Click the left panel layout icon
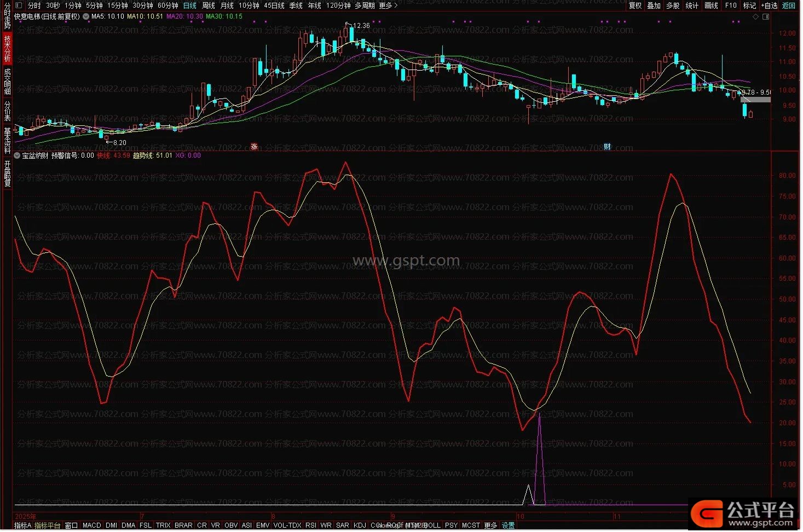 (19, 5)
